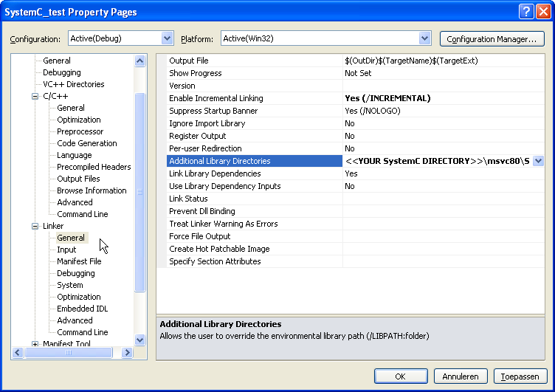Select VC++ Directories in the tree
This screenshot has height=392, width=555.
73,84
